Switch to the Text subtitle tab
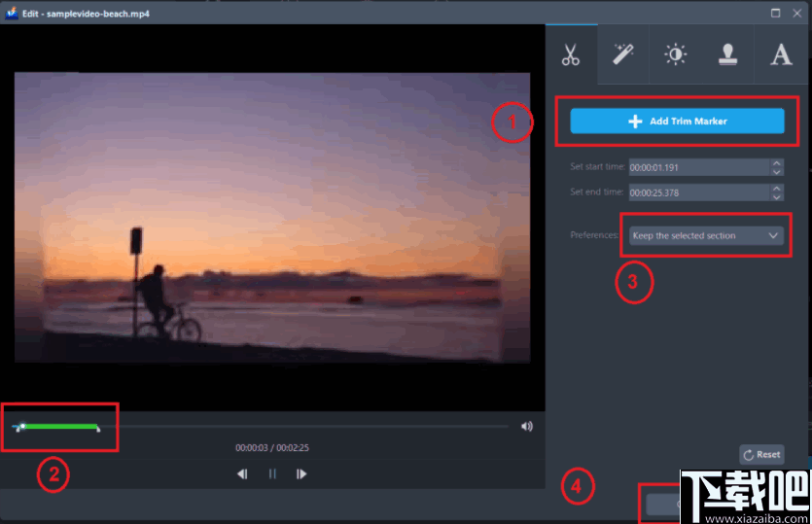The height and width of the screenshot is (524, 812). [x=781, y=54]
